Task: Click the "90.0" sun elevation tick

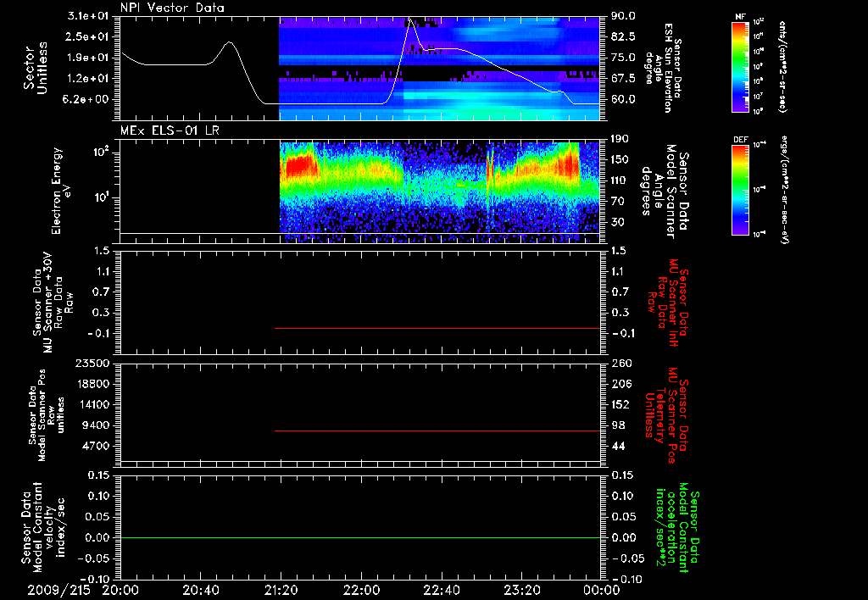Action: click(x=623, y=16)
